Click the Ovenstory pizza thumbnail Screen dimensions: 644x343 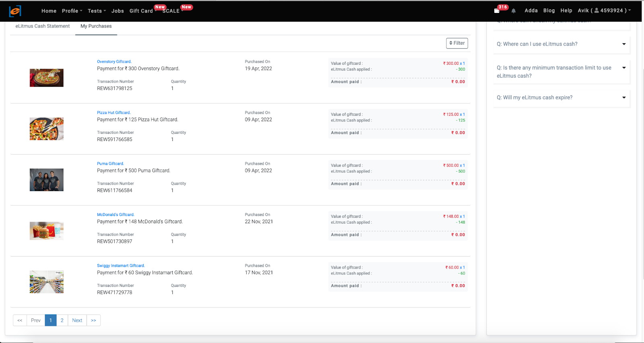click(47, 78)
